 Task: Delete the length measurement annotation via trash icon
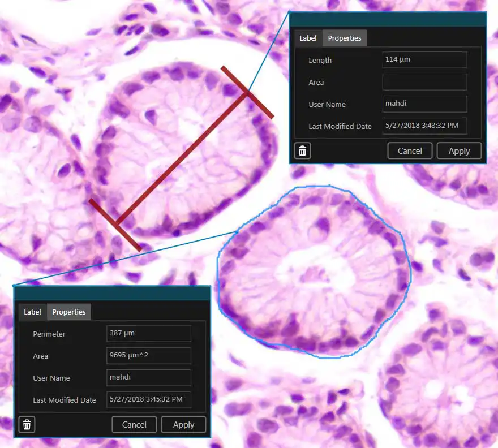[303, 151]
